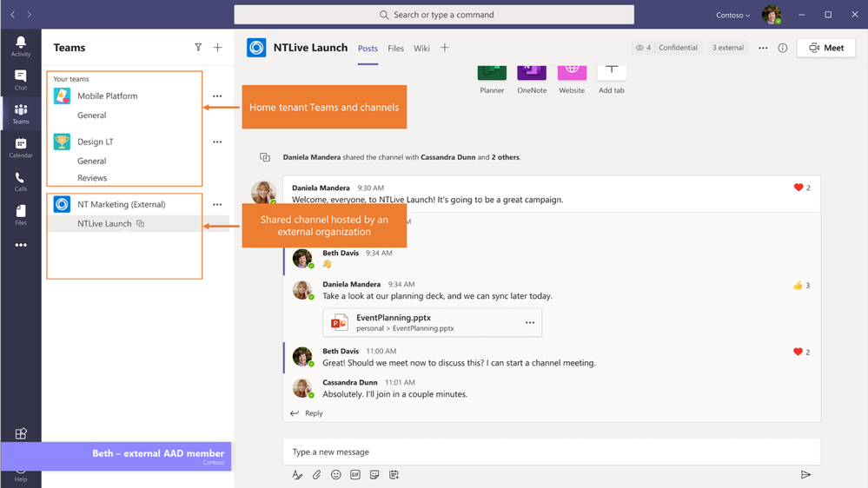Click NTLive Launch channel avatar in header
This screenshot has width=868, height=488.
pos(256,48)
